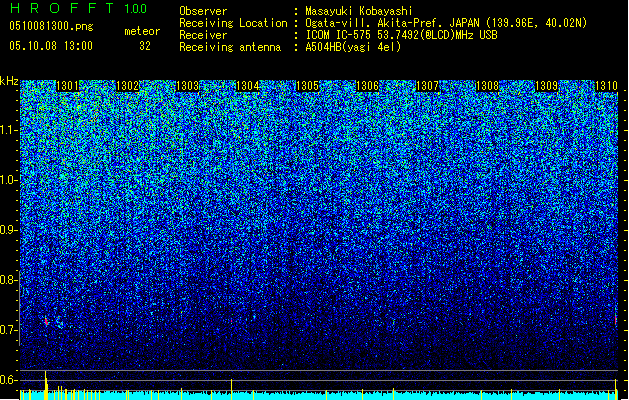
Task: Click the 1308 time marker label
Action: tap(487, 86)
